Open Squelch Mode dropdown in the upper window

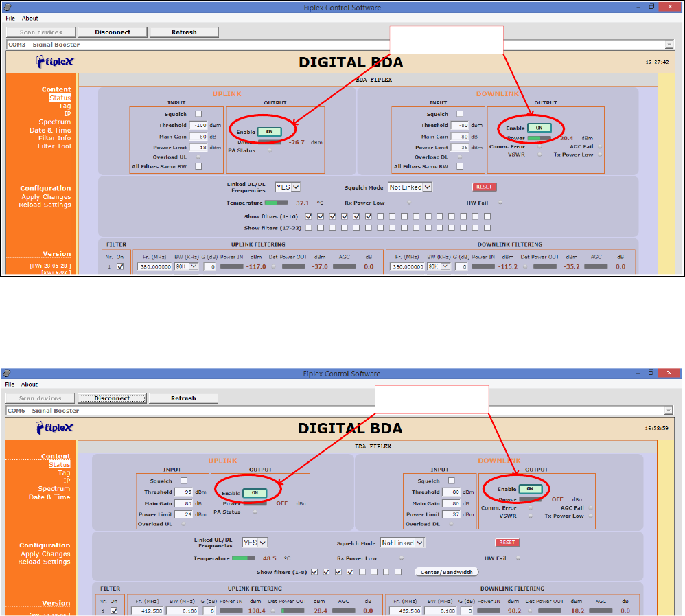click(x=410, y=187)
